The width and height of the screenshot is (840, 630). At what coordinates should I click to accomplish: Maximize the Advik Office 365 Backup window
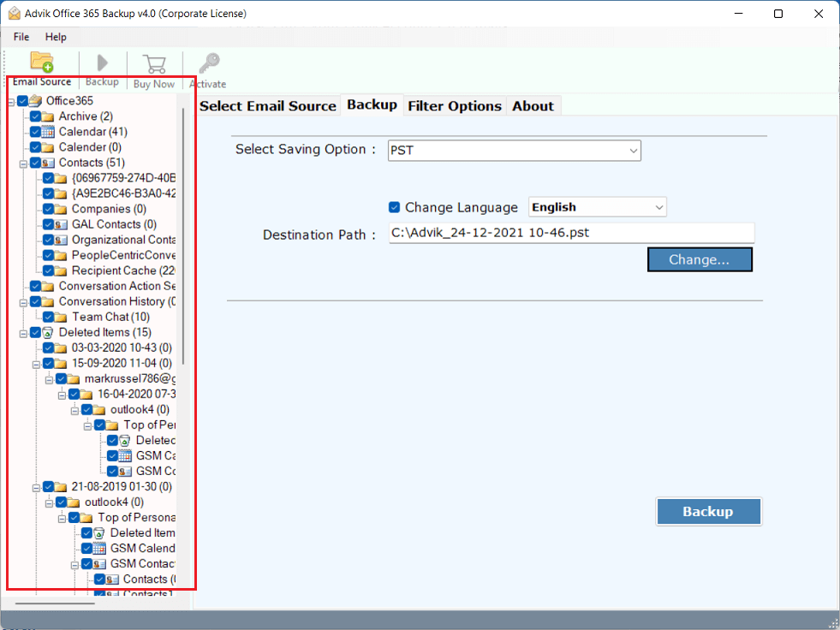coord(778,14)
